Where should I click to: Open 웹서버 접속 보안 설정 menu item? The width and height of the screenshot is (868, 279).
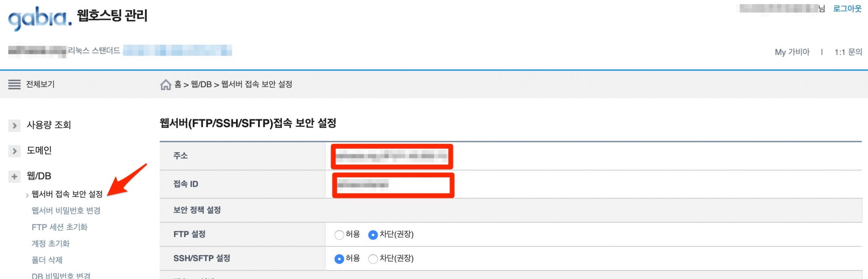point(67,194)
